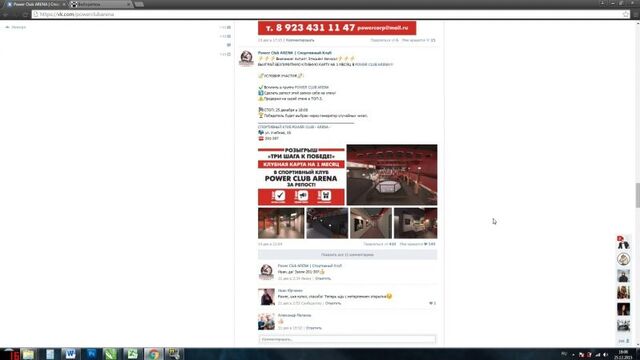Open the second small gym photo
Viewport: 640px width, 360px height.
pos(327,223)
